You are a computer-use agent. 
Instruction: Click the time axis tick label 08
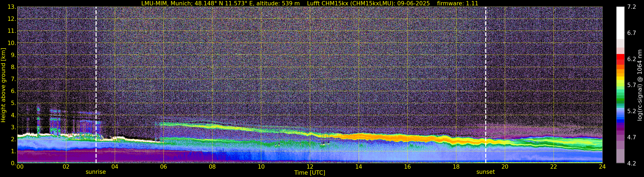[x=212, y=167]
